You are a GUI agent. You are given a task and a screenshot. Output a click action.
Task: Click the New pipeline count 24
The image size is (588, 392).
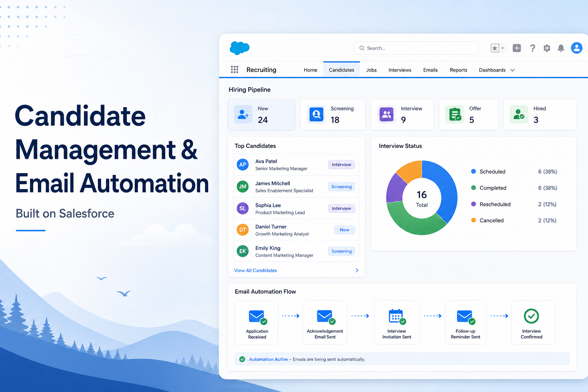tap(263, 120)
